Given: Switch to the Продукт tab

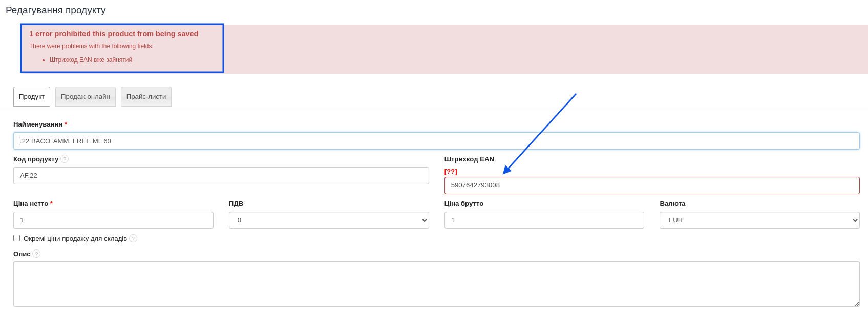Looking at the screenshot, I should (32, 97).
